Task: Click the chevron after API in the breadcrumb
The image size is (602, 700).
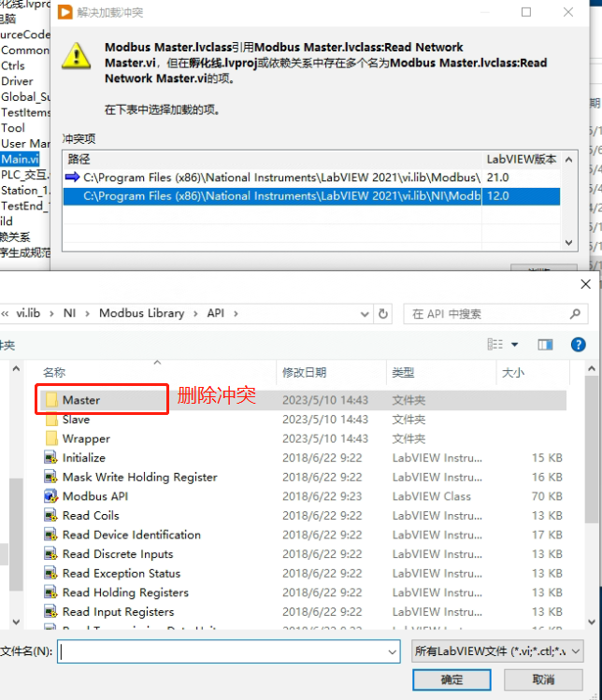Action: tap(236, 314)
